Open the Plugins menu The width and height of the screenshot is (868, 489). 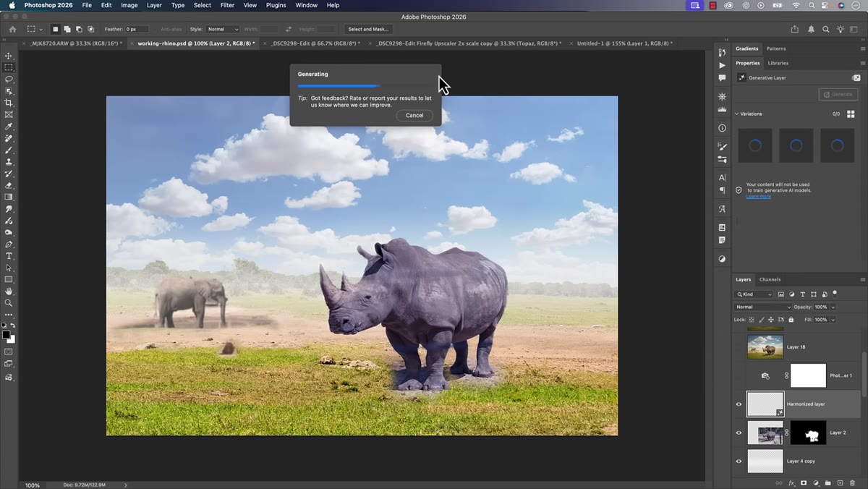(x=276, y=5)
